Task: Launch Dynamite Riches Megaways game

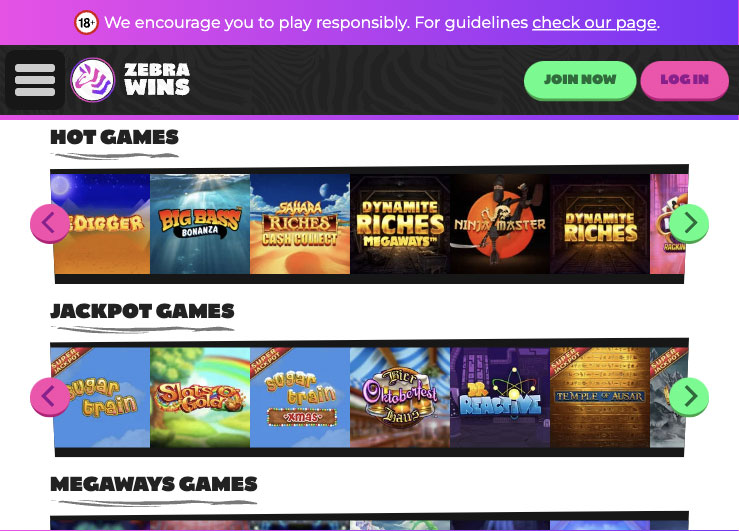Action: 400,224
